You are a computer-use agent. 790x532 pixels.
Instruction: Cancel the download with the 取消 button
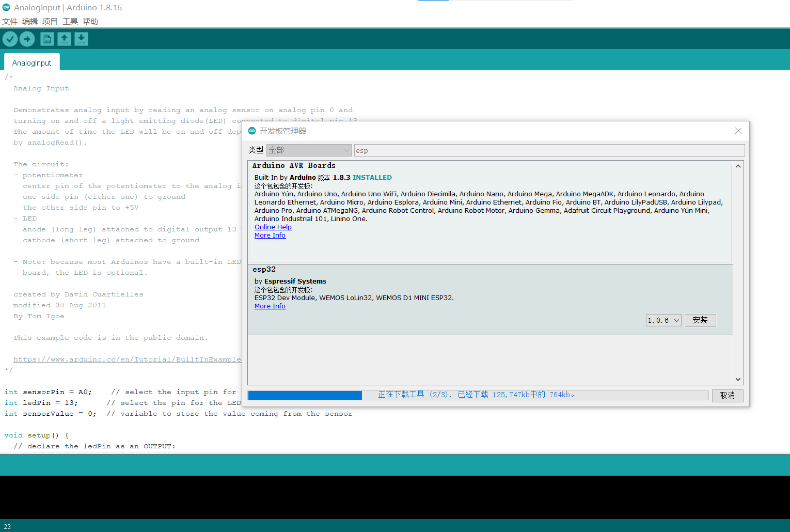[728, 395]
